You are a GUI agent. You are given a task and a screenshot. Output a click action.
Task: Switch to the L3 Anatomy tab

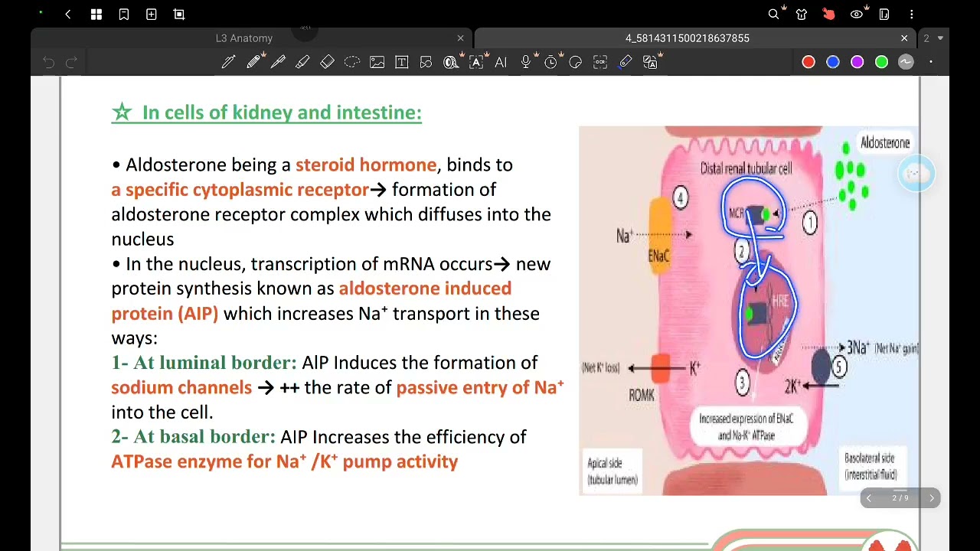[x=244, y=38]
